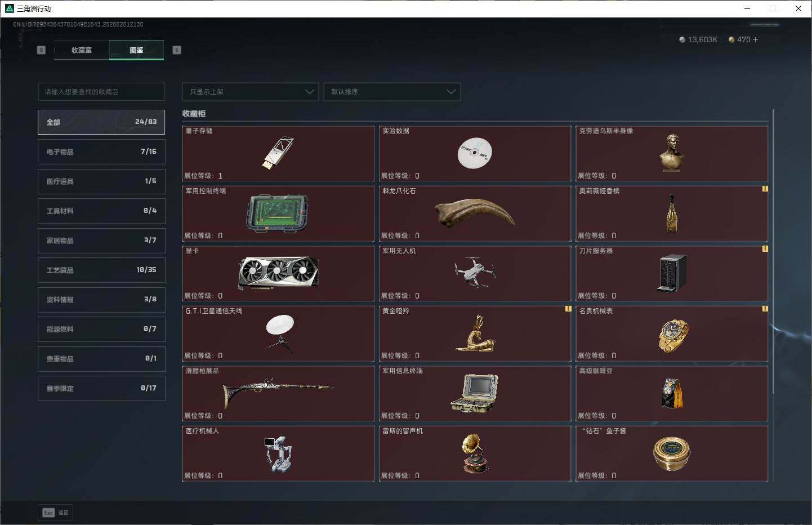The width and height of the screenshot is (812, 525).
Task: Show the 工具材料 category
Action: coord(101,211)
